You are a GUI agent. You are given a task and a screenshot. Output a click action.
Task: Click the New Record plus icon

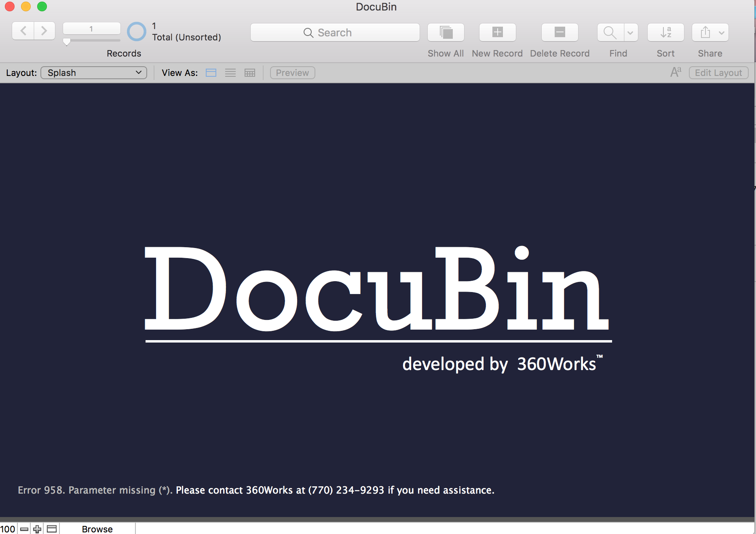498,32
